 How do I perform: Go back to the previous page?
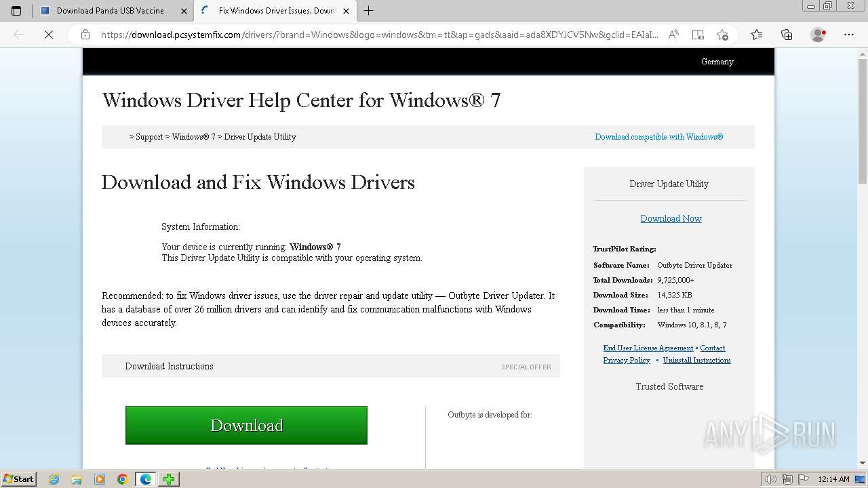click(19, 35)
